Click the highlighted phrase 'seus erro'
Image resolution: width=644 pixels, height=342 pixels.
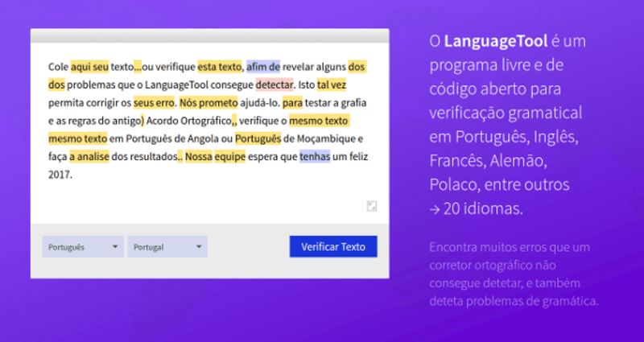click(154, 103)
